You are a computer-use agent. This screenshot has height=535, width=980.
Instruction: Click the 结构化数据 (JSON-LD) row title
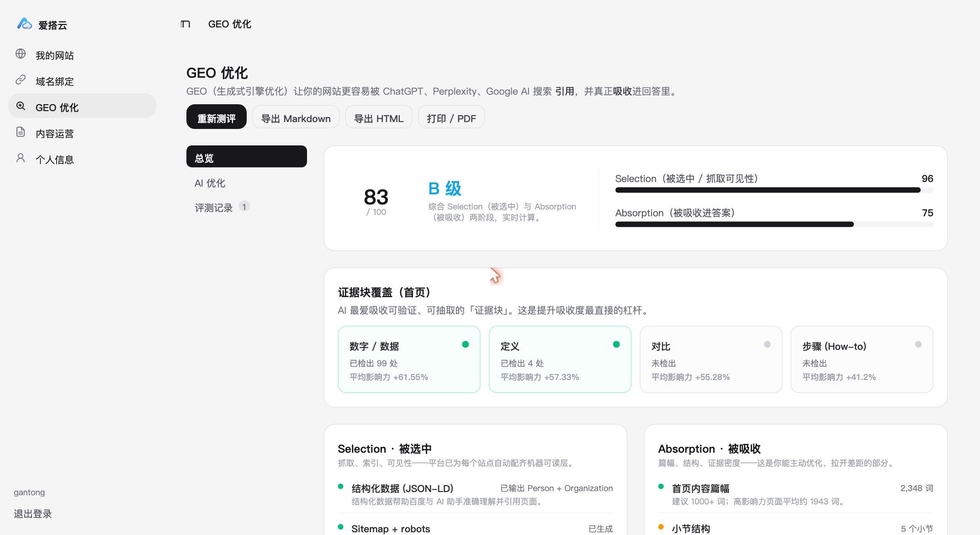(402, 488)
